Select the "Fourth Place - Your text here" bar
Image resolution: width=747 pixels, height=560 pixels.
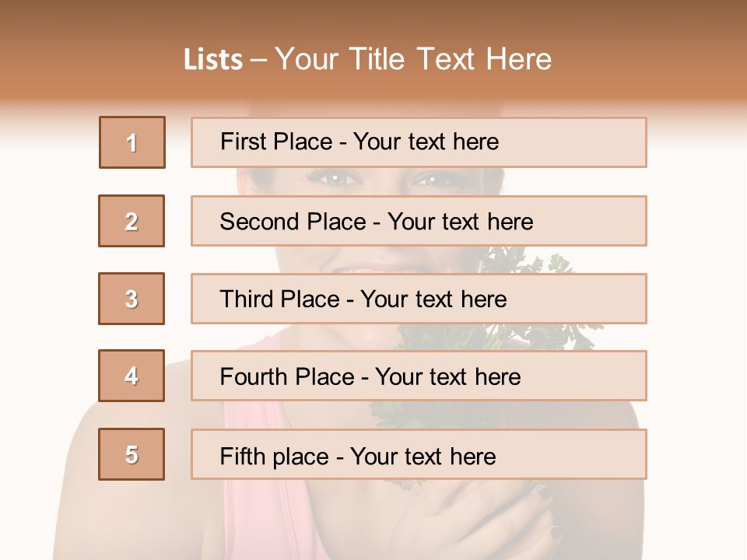point(419,376)
